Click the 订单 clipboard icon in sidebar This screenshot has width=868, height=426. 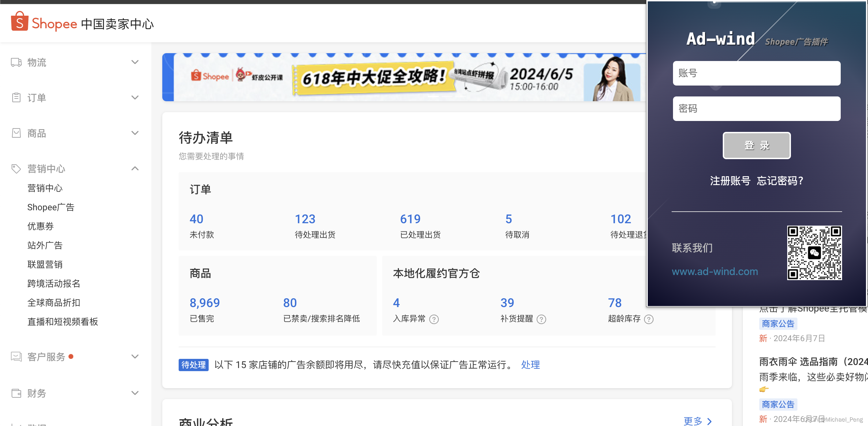[x=16, y=98]
